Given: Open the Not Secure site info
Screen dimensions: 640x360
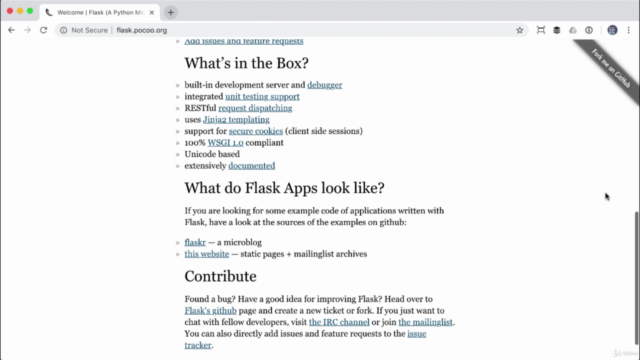Looking at the screenshot, I should click(x=84, y=30).
